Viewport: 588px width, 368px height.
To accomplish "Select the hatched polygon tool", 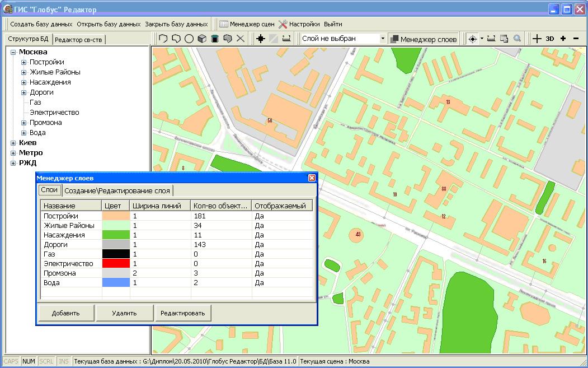I will pos(227,39).
